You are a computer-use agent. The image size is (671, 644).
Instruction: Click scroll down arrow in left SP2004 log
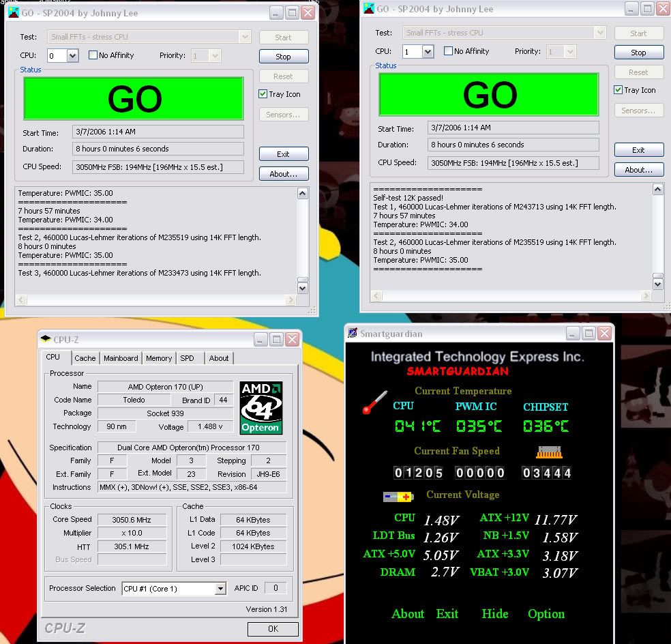click(x=303, y=288)
